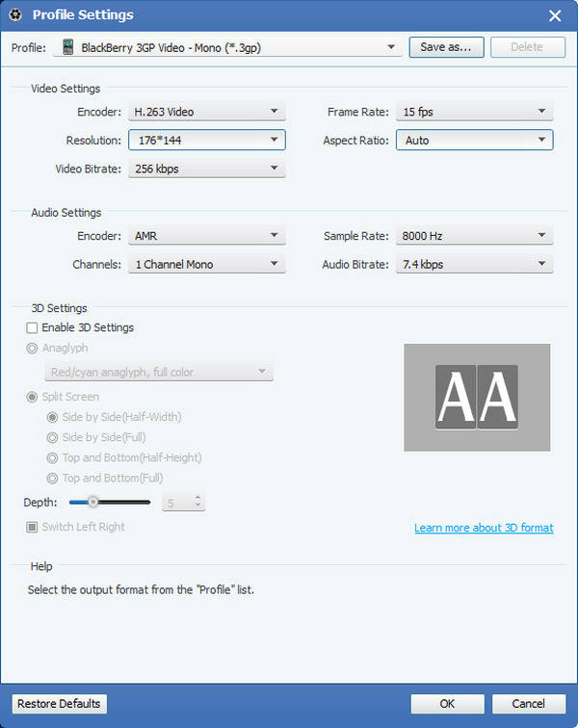Expand the Sample Rate 8000 Hz dropdown

[x=474, y=235]
